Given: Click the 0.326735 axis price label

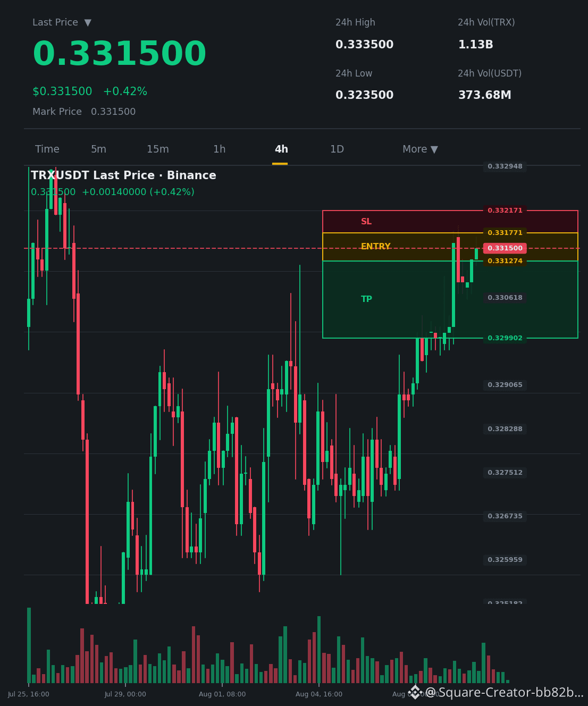Looking at the screenshot, I should [x=505, y=516].
